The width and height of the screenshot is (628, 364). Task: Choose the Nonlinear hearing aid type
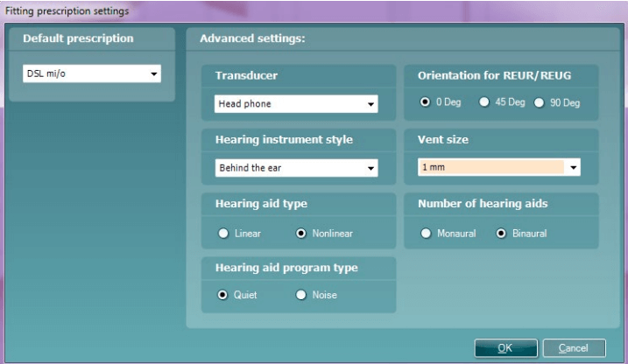[x=302, y=234]
